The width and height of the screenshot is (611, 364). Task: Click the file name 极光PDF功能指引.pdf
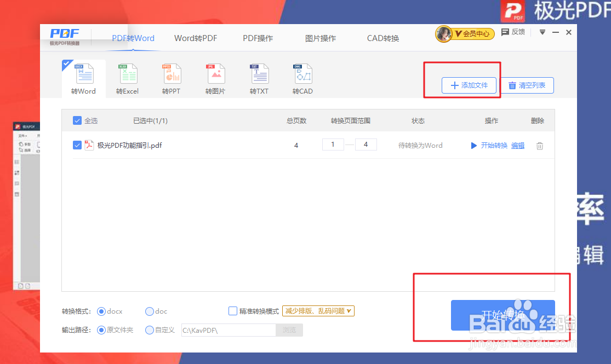(x=129, y=145)
